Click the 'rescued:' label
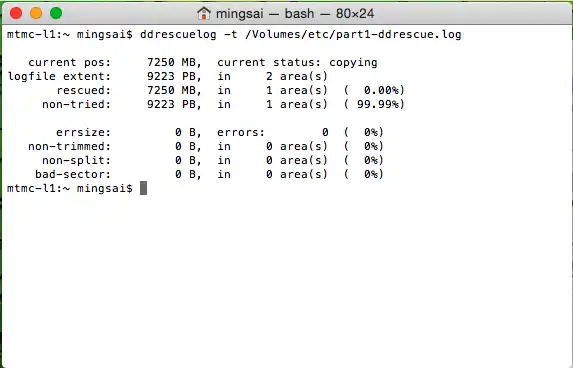This screenshot has width=573, height=368. pyautogui.click(x=84, y=90)
